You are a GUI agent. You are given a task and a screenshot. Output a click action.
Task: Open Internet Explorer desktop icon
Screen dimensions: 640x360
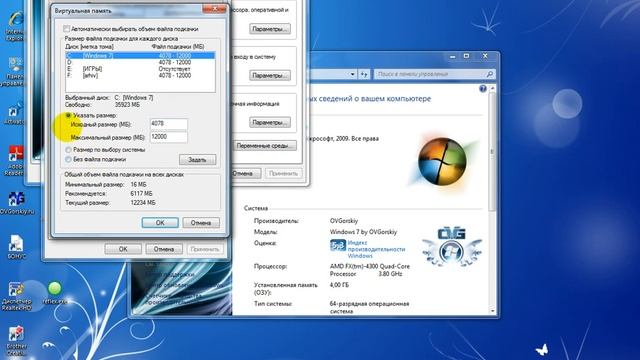[16, 25]
